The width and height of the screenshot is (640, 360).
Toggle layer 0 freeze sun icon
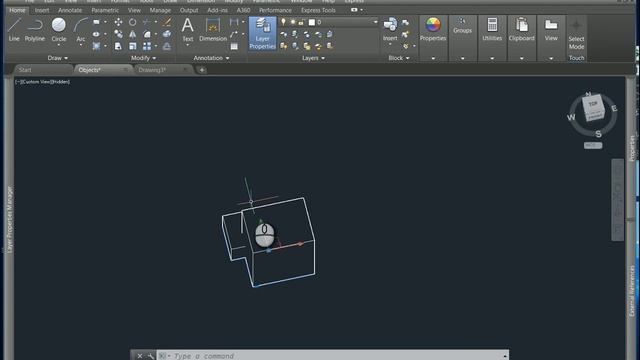[293, 22]
